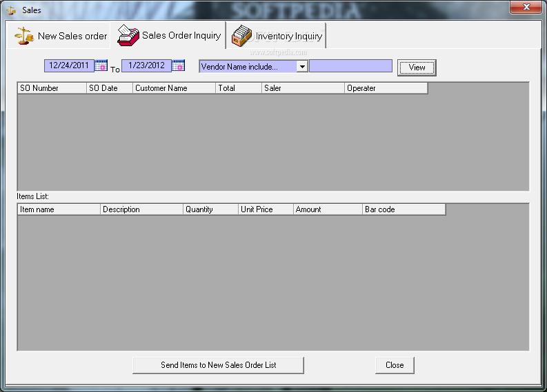This screenshot has width=547, height=392.
Task: Click the Close button at bottom
Action: pos(395,365)
